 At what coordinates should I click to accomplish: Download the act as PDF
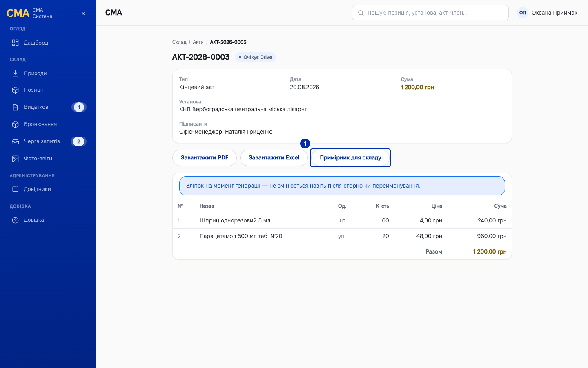point(205,158)
